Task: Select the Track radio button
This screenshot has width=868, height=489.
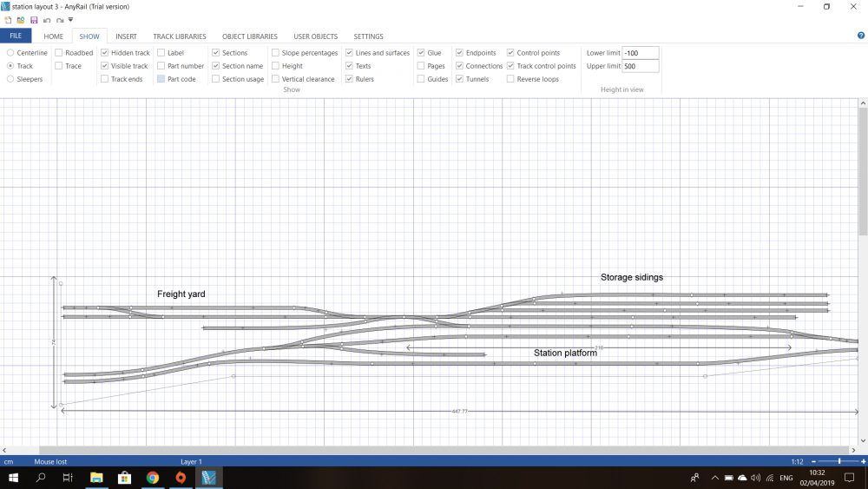Action: coord(10,66)
